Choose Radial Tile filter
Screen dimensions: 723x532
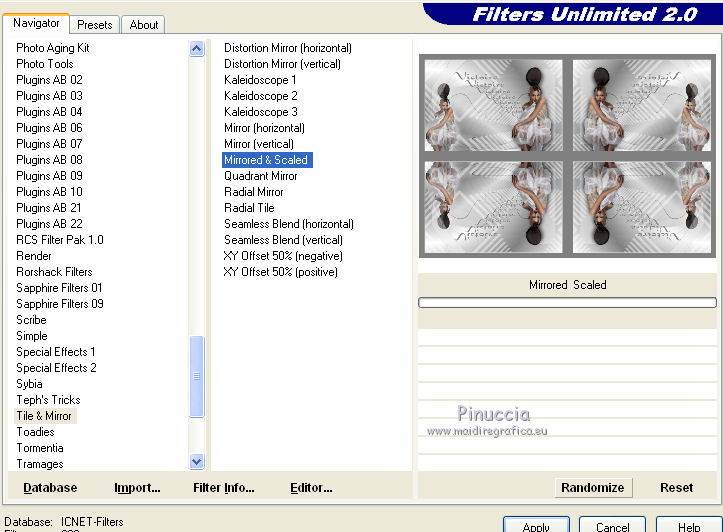point(249,208)
